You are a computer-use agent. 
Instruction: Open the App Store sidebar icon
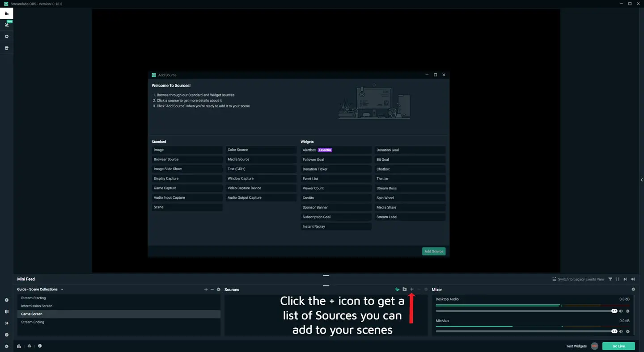[6, 48]
